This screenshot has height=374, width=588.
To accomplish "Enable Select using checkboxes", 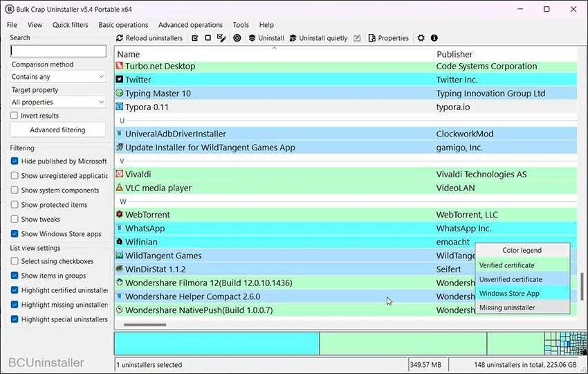I will (15, 261).
